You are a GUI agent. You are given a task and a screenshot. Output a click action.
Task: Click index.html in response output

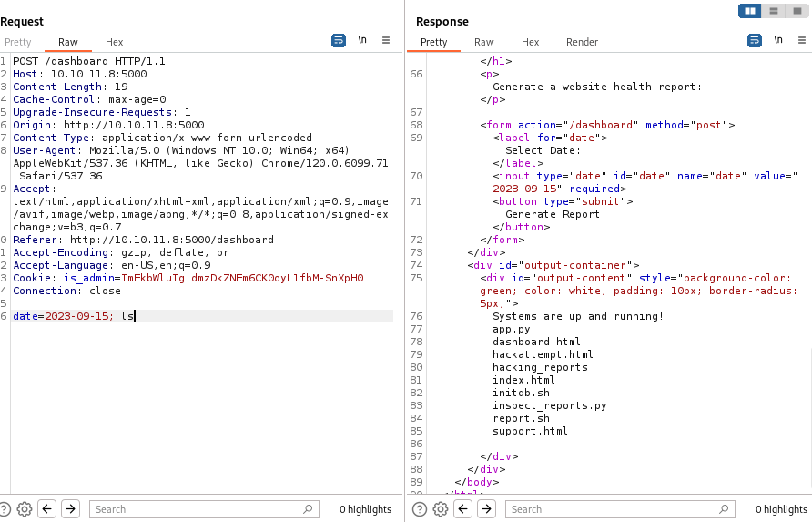pos(523,380)
